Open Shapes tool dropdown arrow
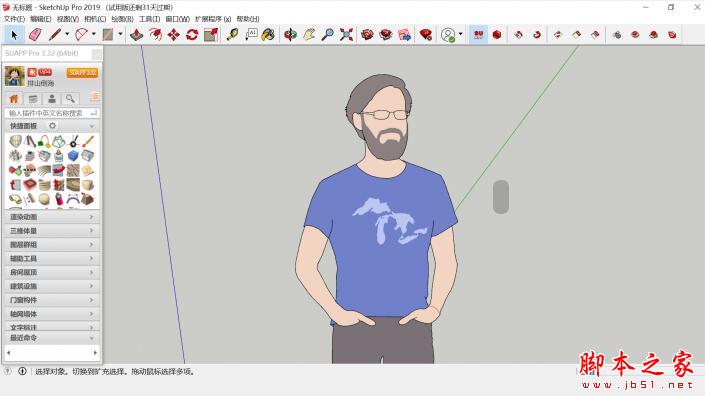The width and height of the screenshot is (705, 396). coord(120,34)
